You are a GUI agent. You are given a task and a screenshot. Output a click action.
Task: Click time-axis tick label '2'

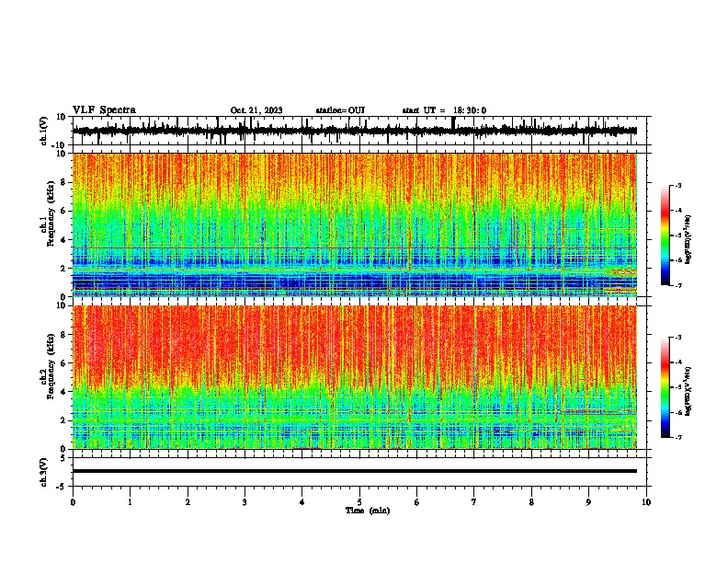(x=188, y=502)
